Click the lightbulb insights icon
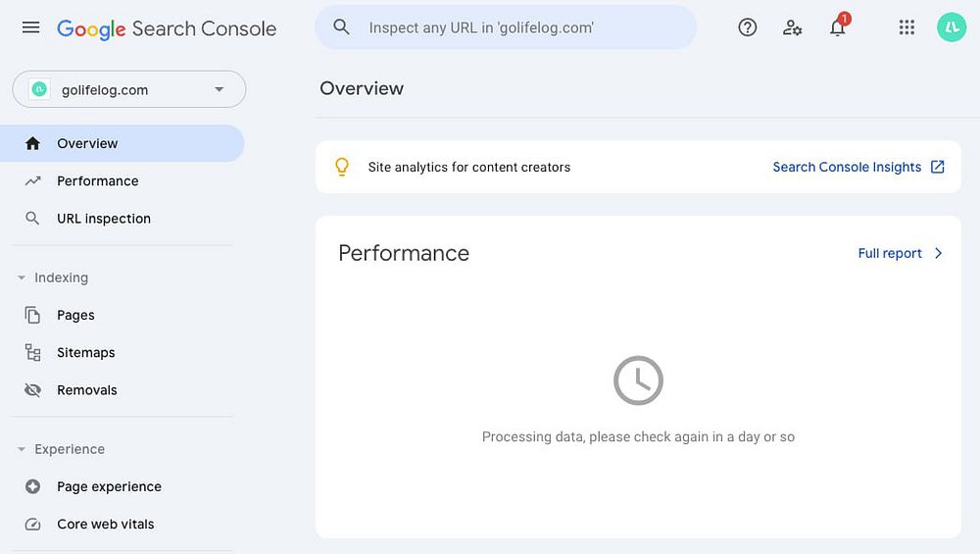The height and width of the screenshot is (554, 980). [342, 167]
